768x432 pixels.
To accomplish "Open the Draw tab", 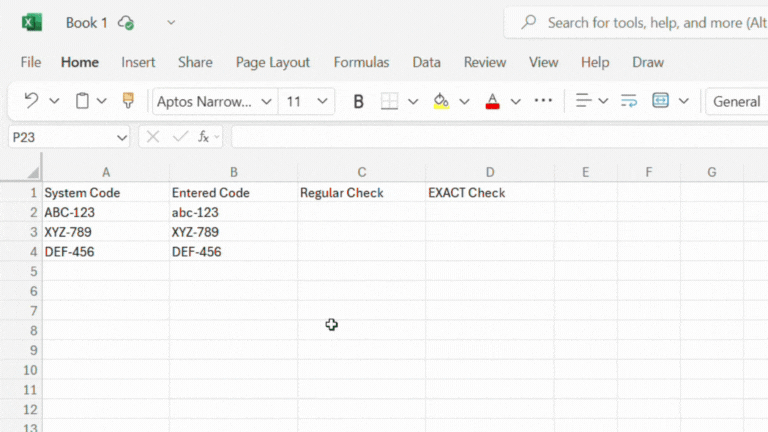I will [x=648, y=62].
